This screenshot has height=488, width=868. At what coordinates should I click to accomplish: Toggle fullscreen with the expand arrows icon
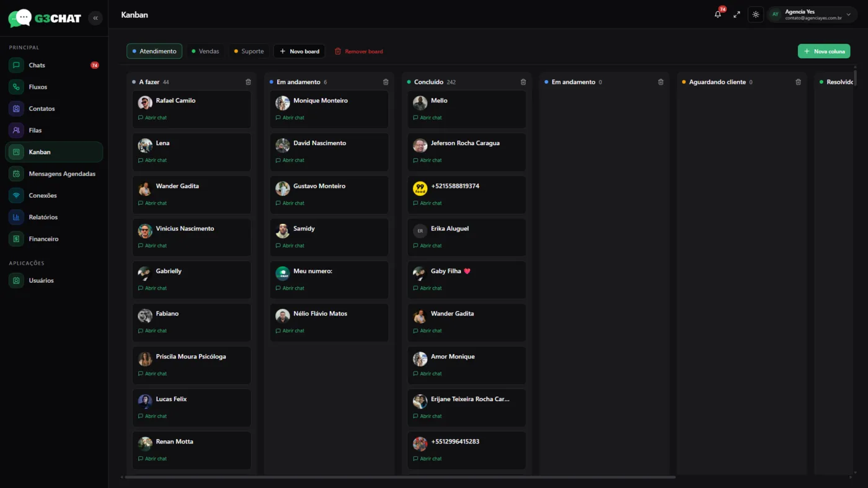click(x=737, y=14)
